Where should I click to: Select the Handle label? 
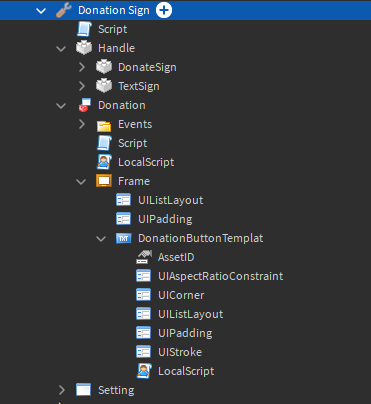pyautogui.click(x=116, y=48)
